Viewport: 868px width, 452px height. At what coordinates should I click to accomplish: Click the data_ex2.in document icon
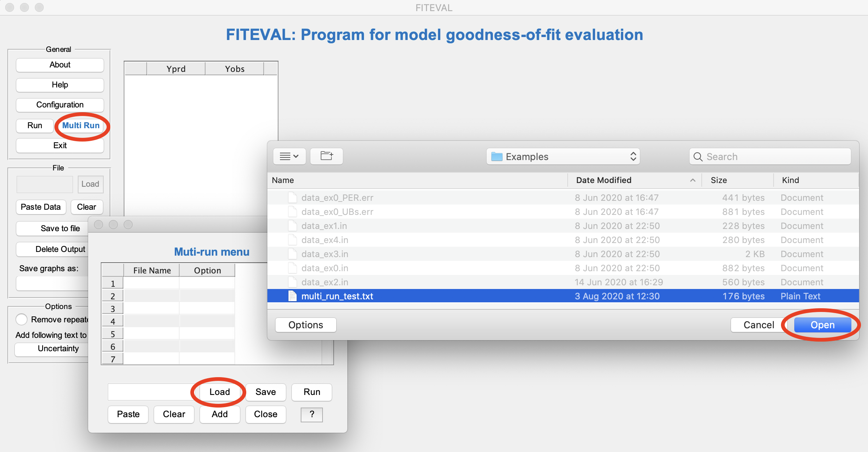293,282
